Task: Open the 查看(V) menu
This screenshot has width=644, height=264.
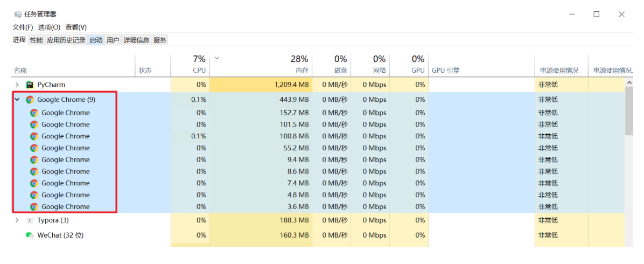Action: click(x=76, y=27)
